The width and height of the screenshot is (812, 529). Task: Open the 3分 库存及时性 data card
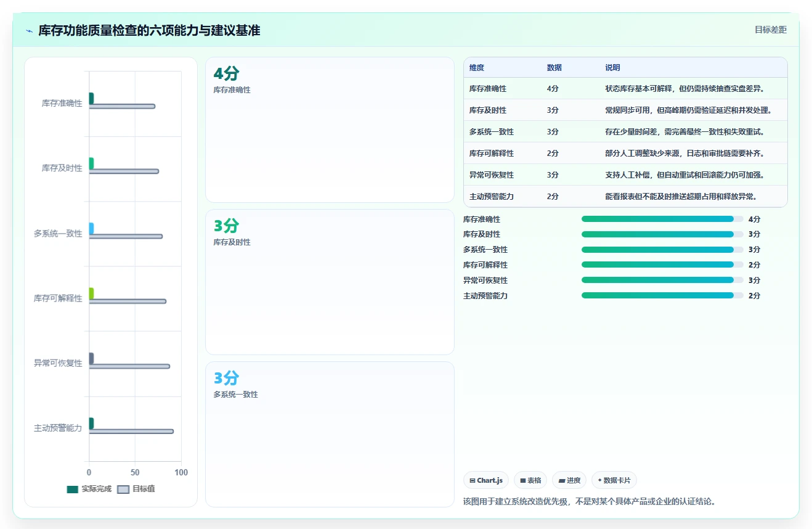[x=330, y=282]
